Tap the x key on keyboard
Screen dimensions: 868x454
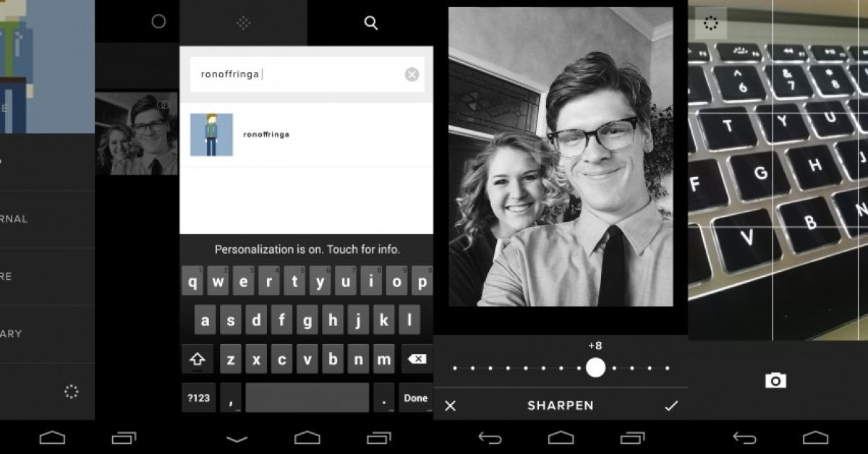[256, 359]
